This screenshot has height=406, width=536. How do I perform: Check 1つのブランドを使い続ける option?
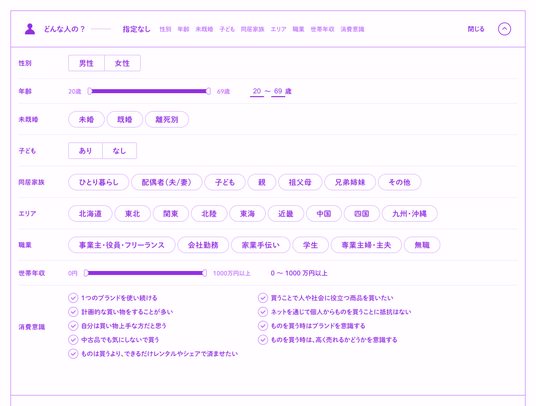[x=73, y=298]
